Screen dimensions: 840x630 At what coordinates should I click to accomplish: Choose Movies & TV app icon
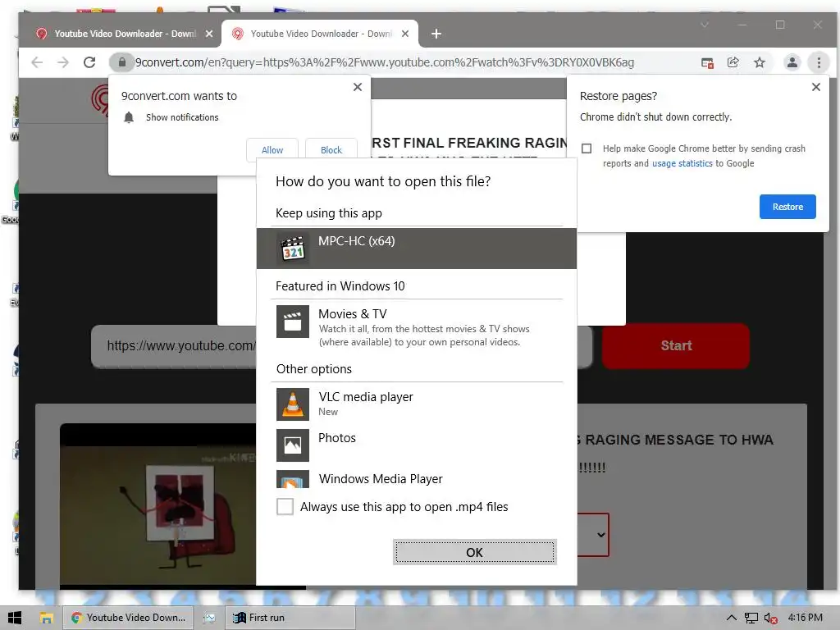tap(293, 322)
